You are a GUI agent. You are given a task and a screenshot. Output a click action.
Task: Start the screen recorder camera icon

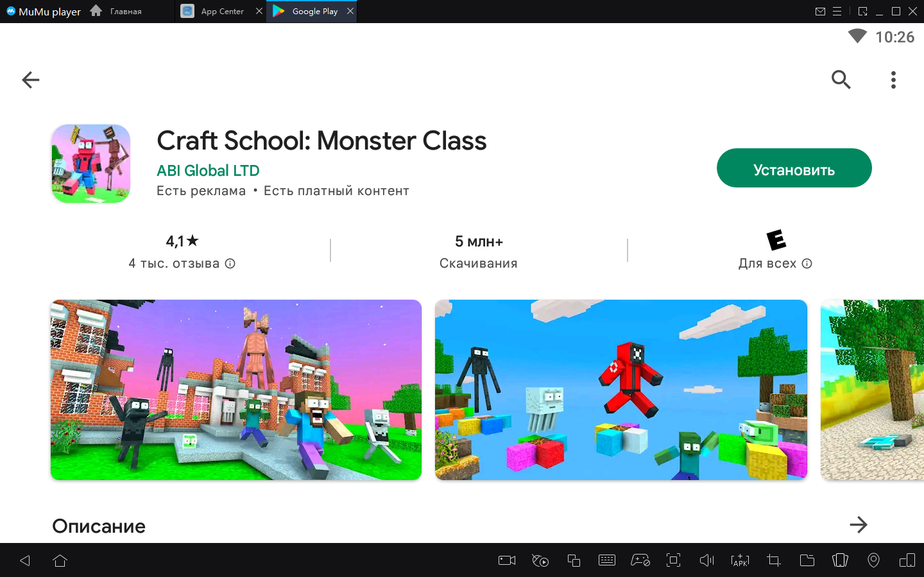click(507, 560)
